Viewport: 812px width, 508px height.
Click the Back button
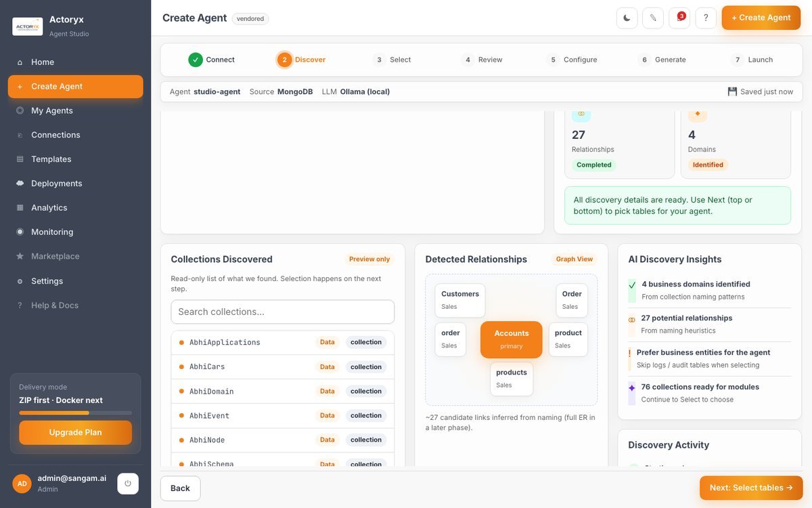(180, 488)
